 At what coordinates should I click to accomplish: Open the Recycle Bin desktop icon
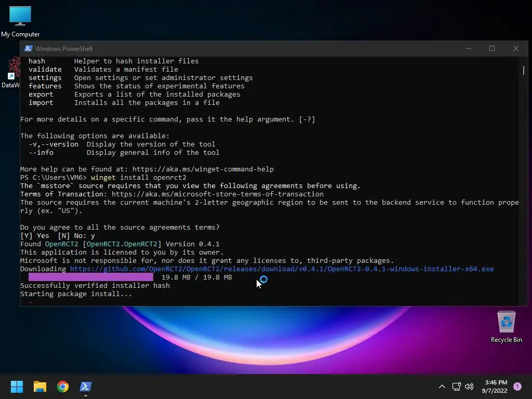506,327
